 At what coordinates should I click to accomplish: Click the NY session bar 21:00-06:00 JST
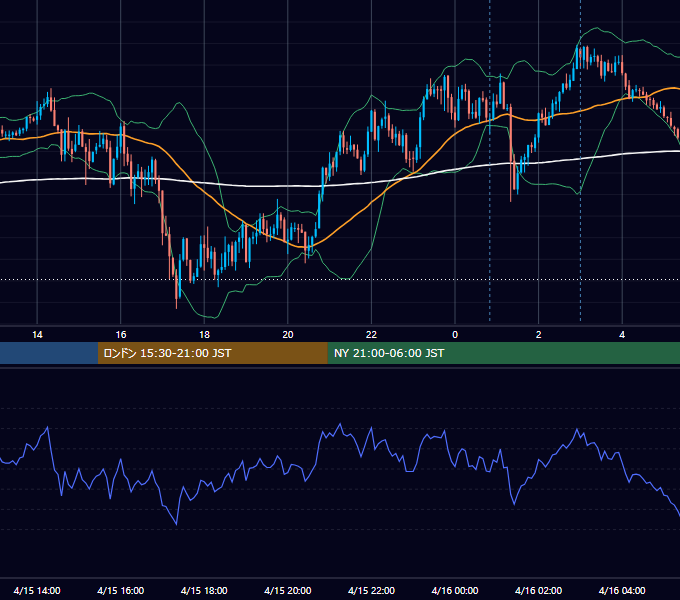coord(503,353)
